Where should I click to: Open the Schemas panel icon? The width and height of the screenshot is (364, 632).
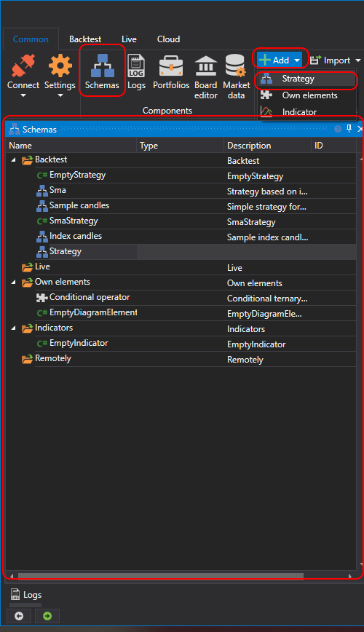pos(102,66)
